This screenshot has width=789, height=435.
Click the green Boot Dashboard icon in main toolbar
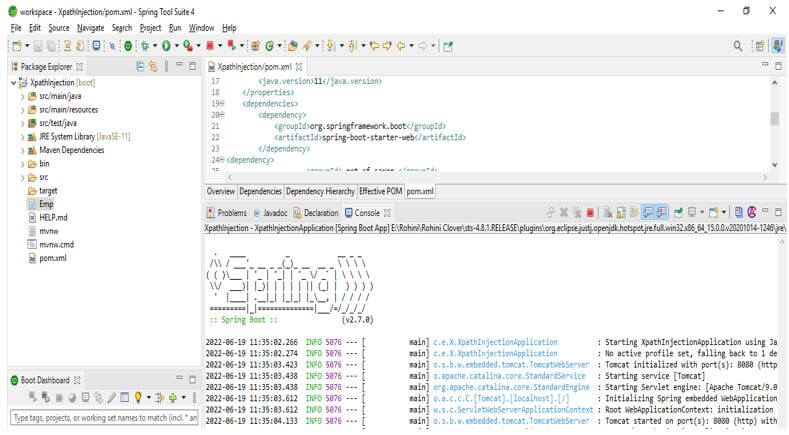coord(128,46)
